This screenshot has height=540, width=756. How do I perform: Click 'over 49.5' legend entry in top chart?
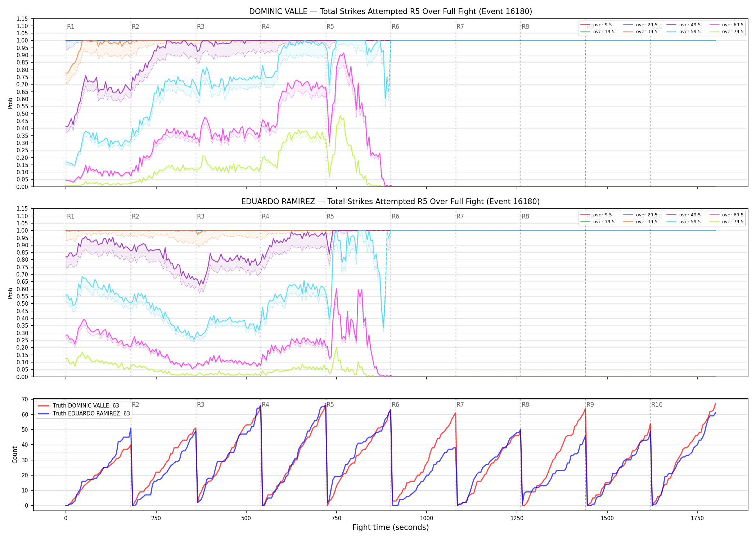pyautogui.click(x=684, y=25)
